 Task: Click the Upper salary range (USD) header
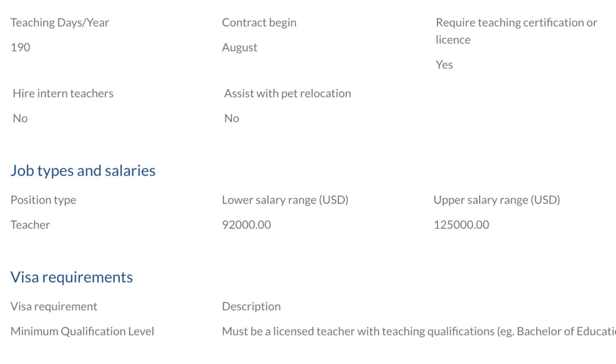pos(497,200)
